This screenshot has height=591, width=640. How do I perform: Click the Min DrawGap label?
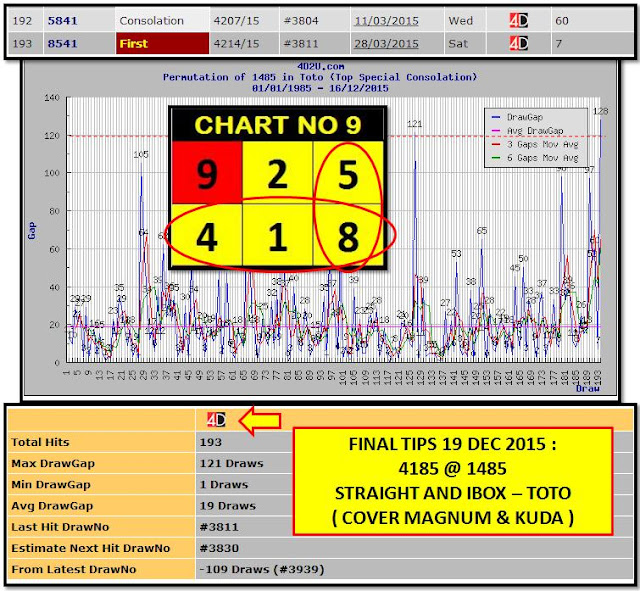pyautogui.click(x=51, y=484)
